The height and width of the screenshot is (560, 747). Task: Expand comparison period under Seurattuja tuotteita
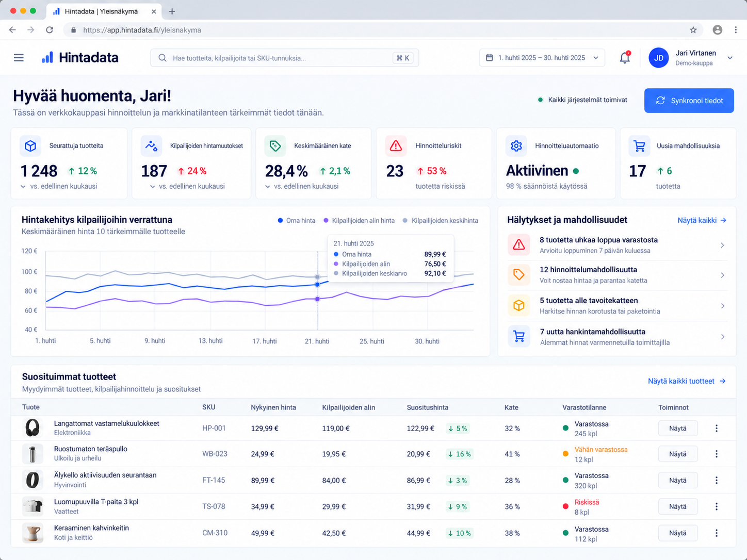(x=23, y=187)
